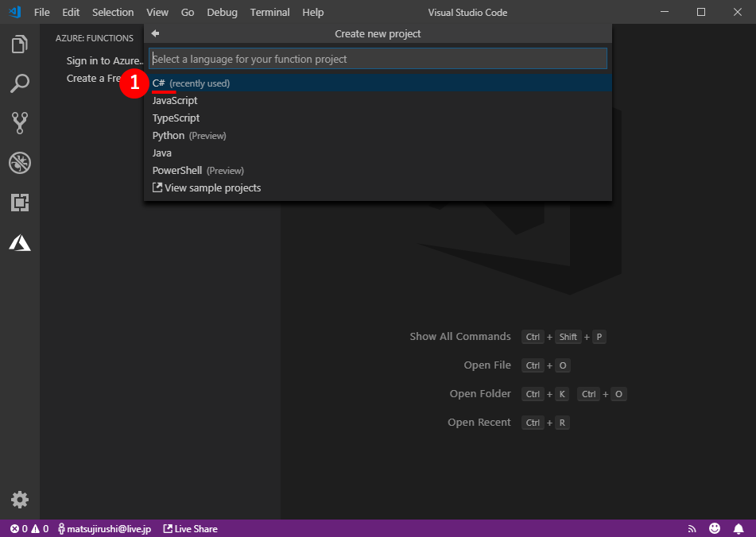Click Create a Free Azure account item
Viewport: 756px width, 537px height.
point(94,78)
